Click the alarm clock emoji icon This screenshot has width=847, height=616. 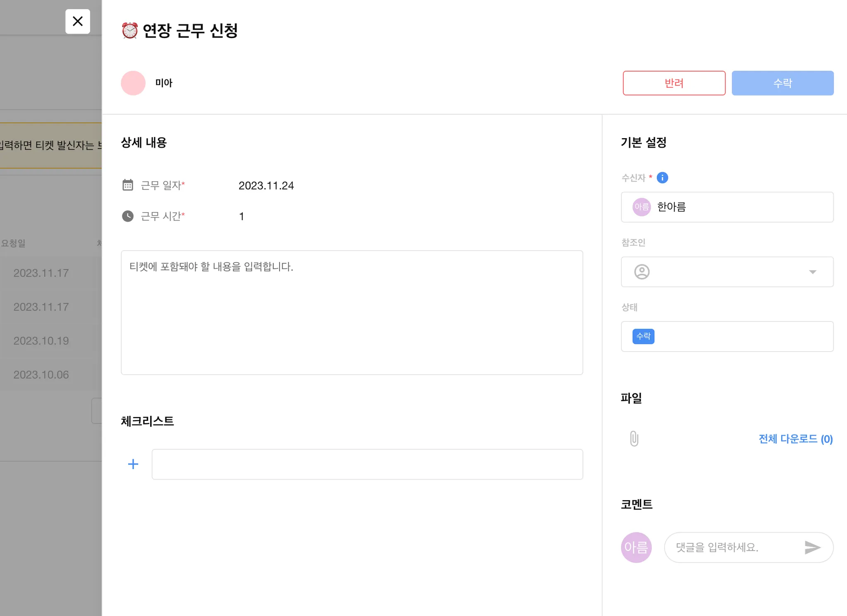[x=129, y=31]
